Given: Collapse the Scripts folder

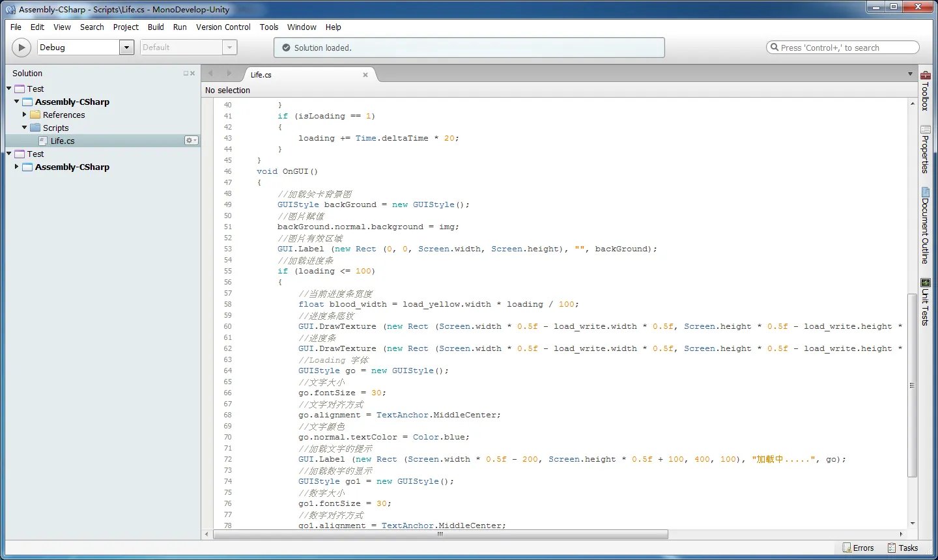Looking at the screenshot, I should 25,128.
